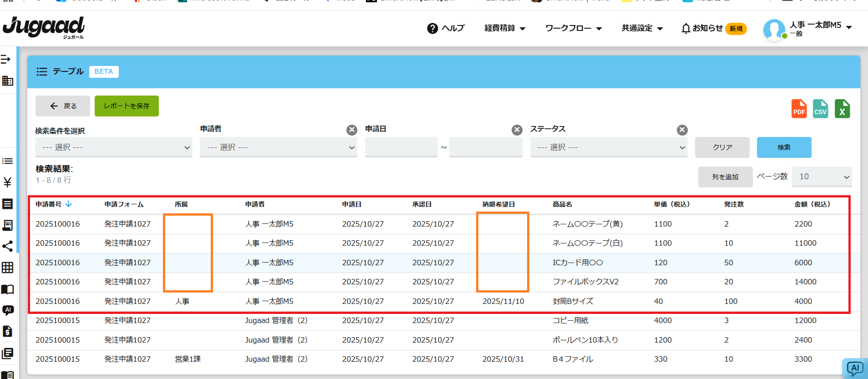The height and width of the screenshot is (379, 868).
Task: Open the table grid icon in sidebar
Action: coord(7,268)
